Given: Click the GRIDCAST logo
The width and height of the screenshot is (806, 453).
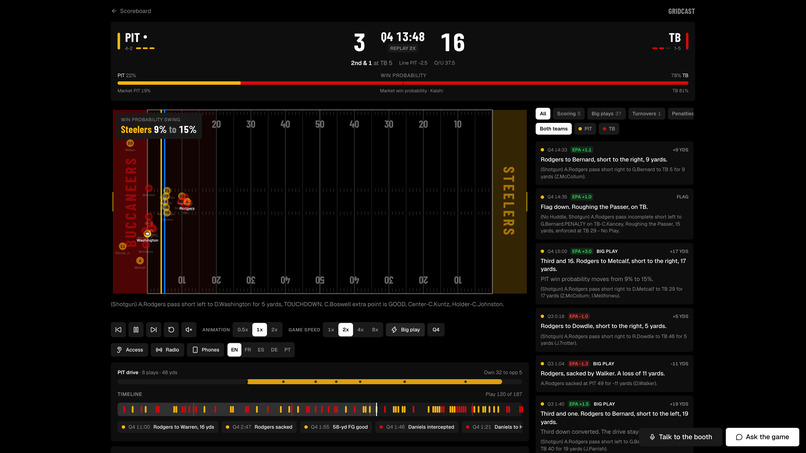Looking at the screenshot, I should 681,11.
